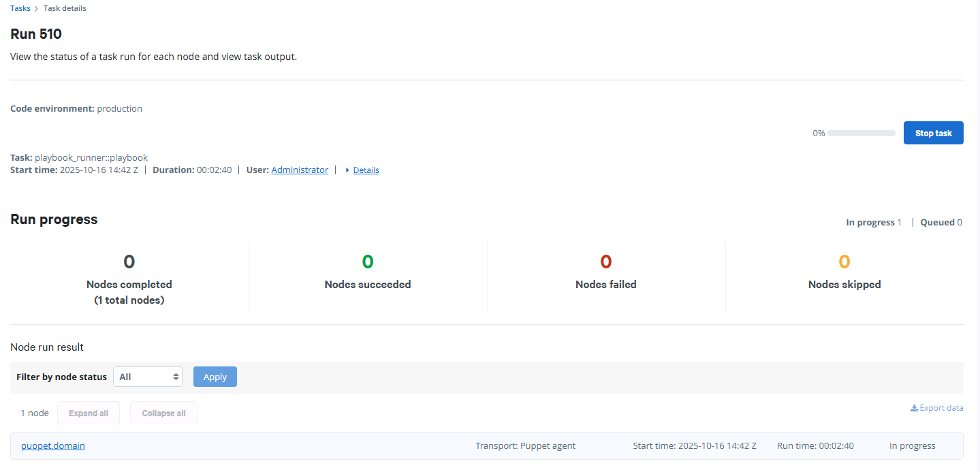
Task: Click the 0% task progress bar
Action: tap(861, 133)
